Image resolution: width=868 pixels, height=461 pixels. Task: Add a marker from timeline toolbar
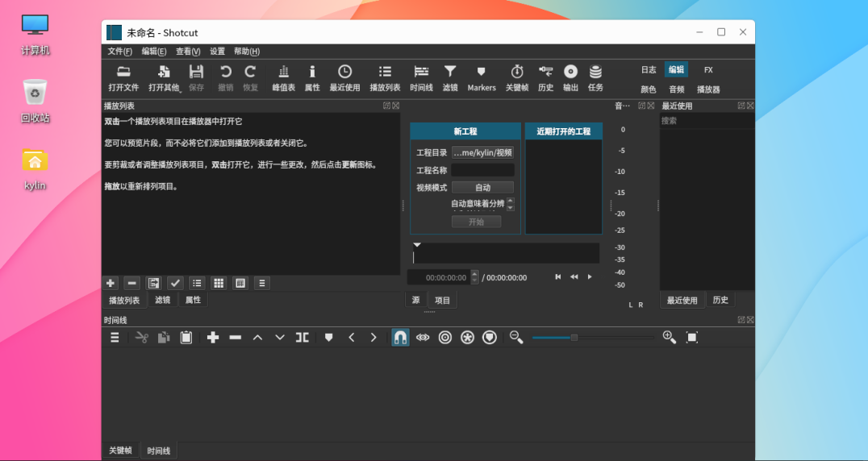tap(329, 337)
